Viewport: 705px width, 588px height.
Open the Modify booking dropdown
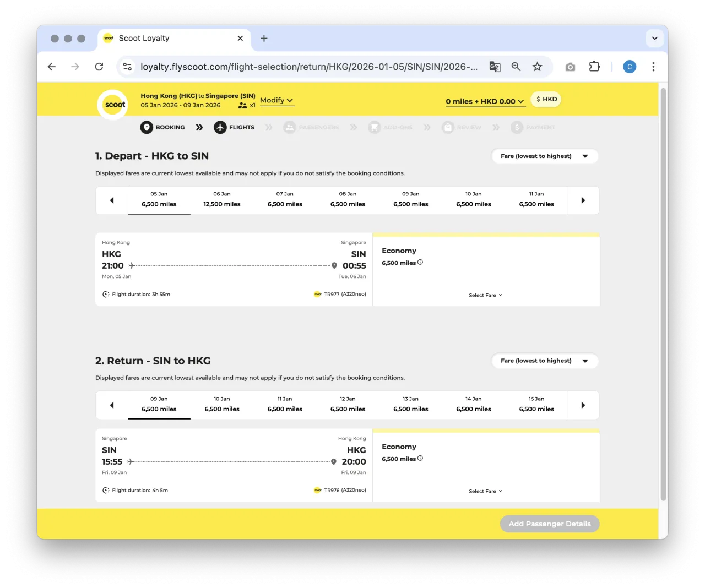[276, 100]
